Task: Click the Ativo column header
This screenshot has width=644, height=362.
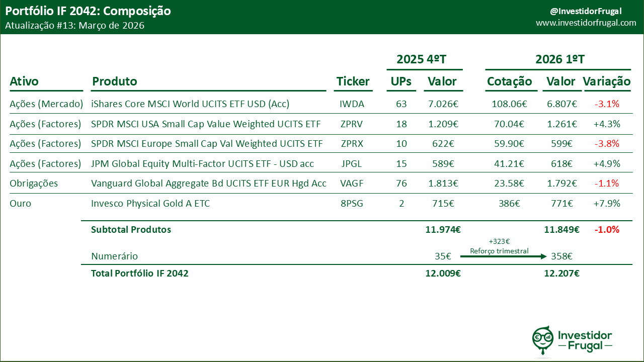Action: [24, 81]
